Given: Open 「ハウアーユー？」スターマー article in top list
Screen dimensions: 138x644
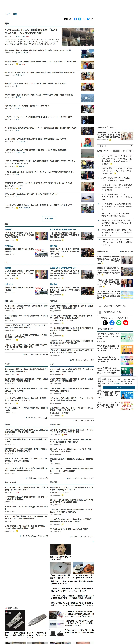Looking at the screenshot, I should point(39,117).
